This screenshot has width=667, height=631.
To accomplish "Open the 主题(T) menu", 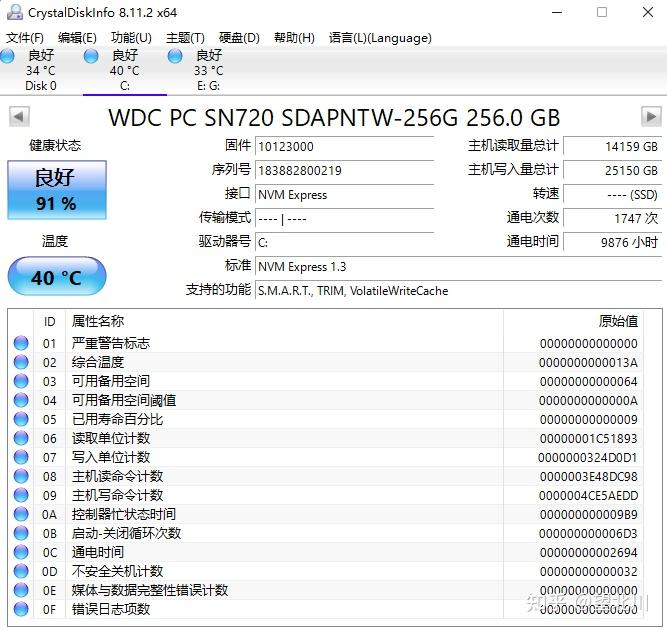I will [x=185, y=38].
